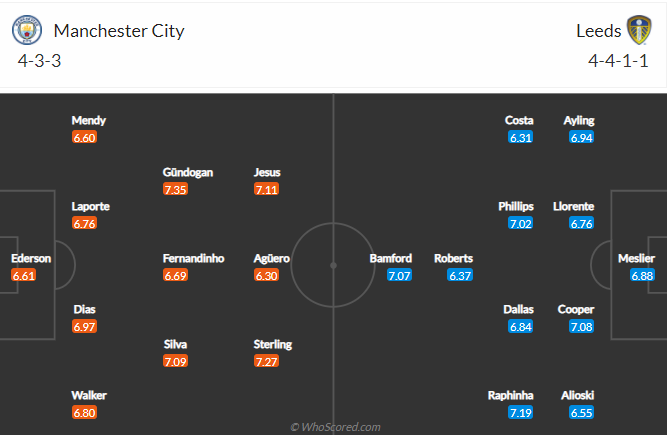Open the Leeds team name link
Viewport: 669px width, 435px height.
click(x=598, y=31)
